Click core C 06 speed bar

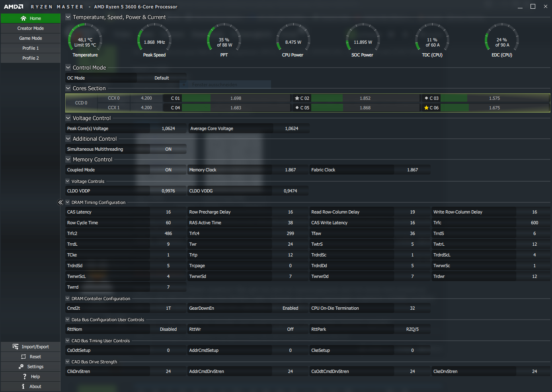coord(495,108)
